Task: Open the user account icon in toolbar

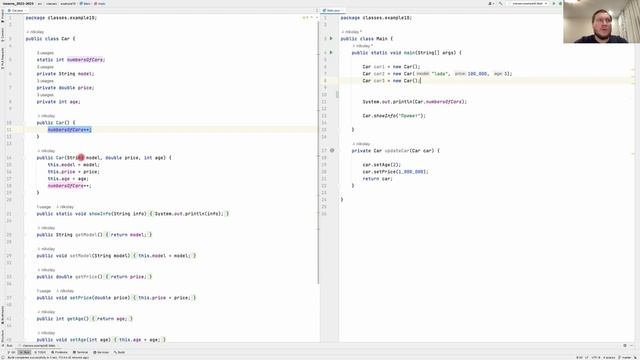Action: click(490, 3)
